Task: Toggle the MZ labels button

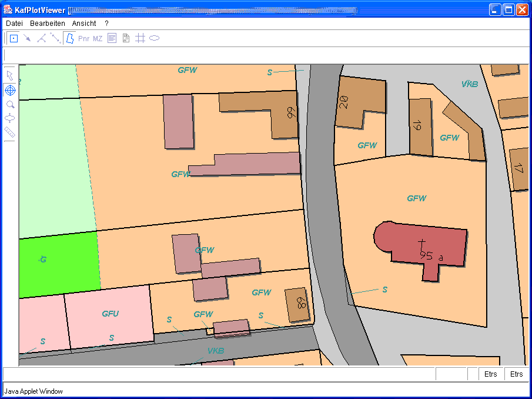Action: [x=98, y=38]
